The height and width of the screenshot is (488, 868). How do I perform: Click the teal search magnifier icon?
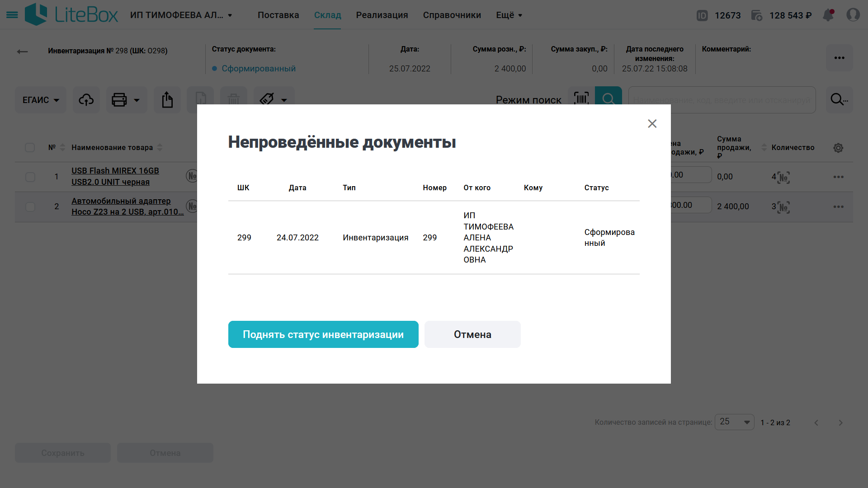609,98
